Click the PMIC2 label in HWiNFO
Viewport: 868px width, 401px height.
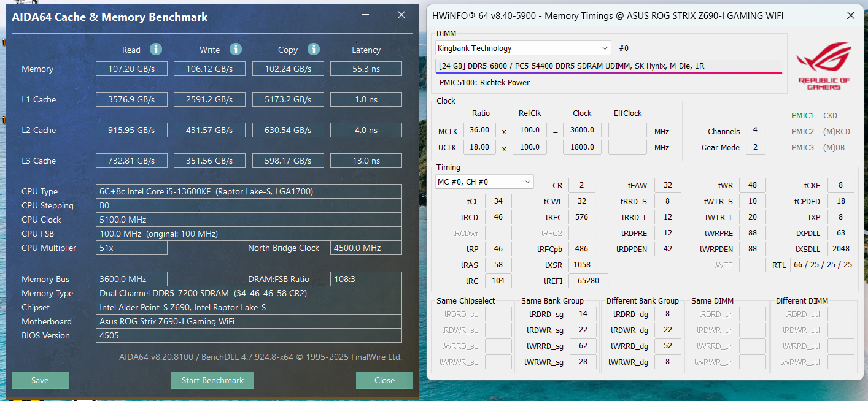coord(802,131)
